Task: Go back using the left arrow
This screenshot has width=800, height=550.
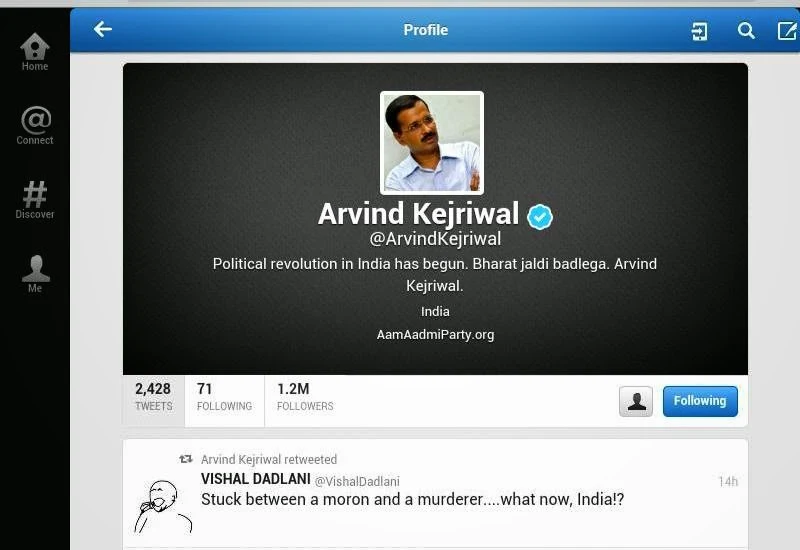Action: pyautogui.click(x=103, y=29)
